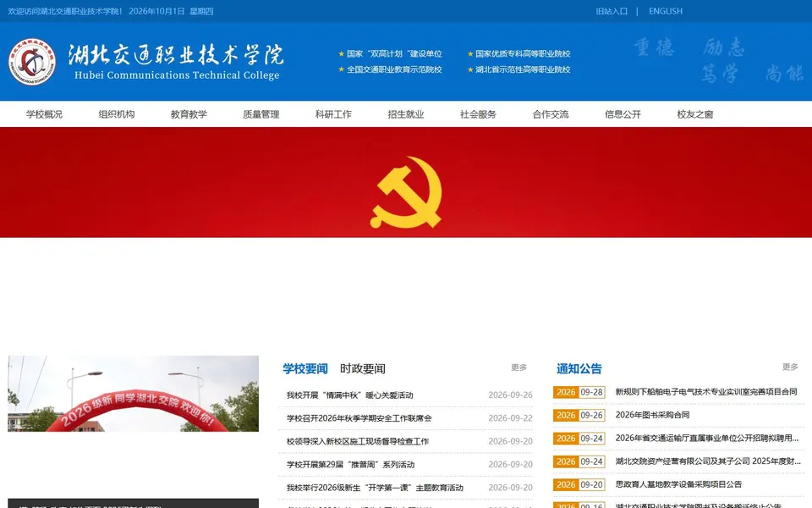Open the 招生就业 menu
The height and width of the screenshot is (508, 812).
pos(406,114)
